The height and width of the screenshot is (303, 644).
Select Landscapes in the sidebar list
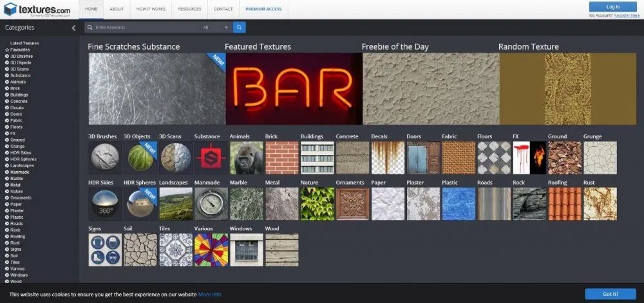pyautogui.click(x=22, y=165)
